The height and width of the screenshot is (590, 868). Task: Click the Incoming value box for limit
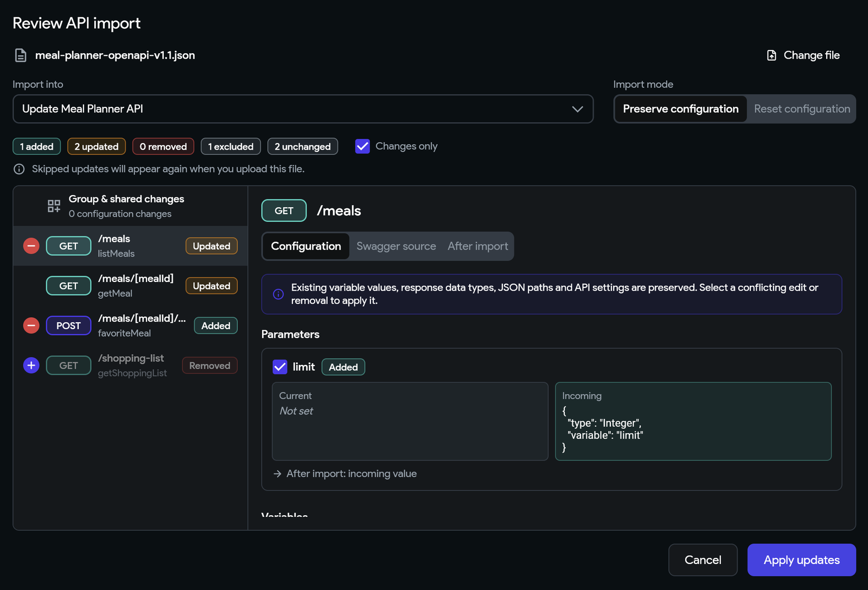(693, 421)
